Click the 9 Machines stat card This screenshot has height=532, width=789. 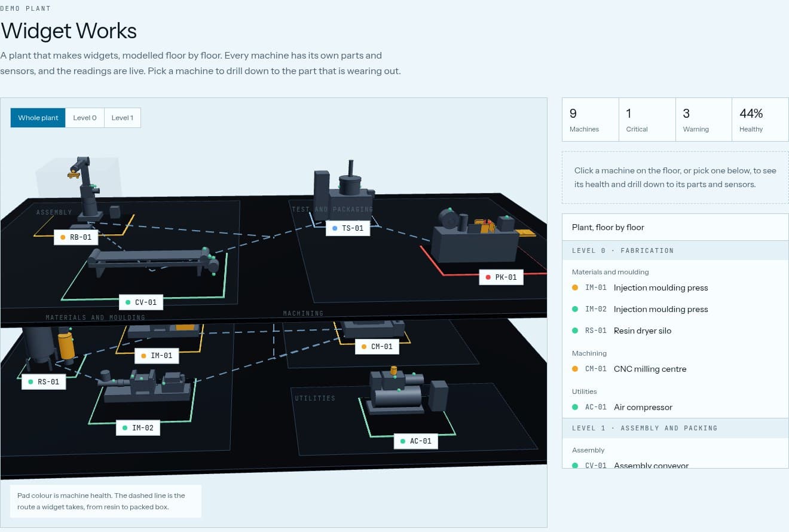590,120
